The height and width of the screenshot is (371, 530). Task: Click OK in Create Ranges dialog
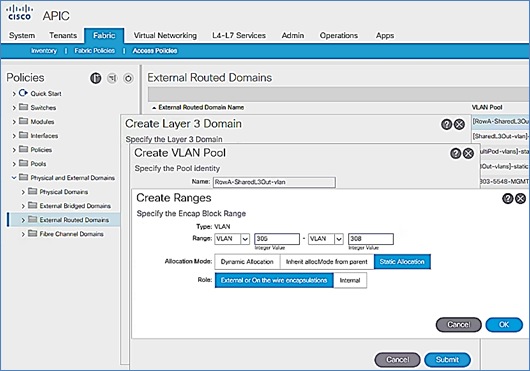(504, 325)
